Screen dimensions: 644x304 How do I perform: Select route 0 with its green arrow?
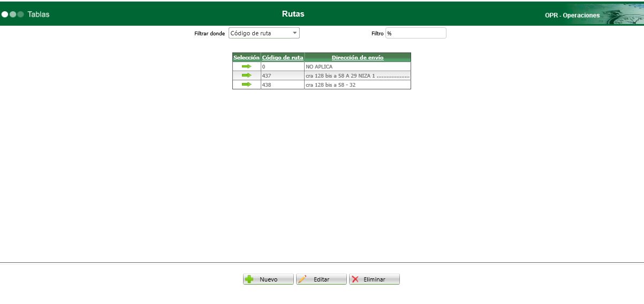pyautogui.click(x=246, y=66)
